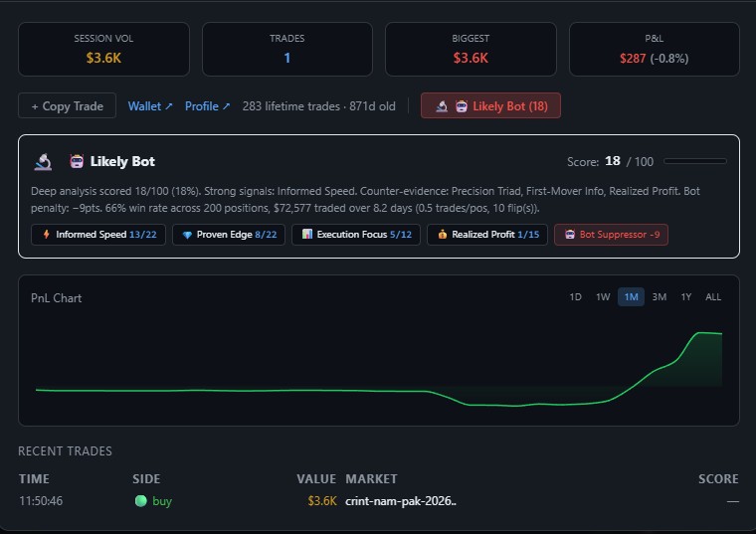Screen dimensions: 756x534
Task: Click the MARKET column header
Action: pos(371,478)
